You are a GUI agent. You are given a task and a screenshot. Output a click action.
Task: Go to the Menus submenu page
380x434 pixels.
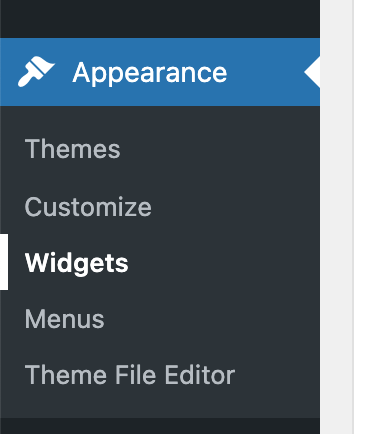65,319
